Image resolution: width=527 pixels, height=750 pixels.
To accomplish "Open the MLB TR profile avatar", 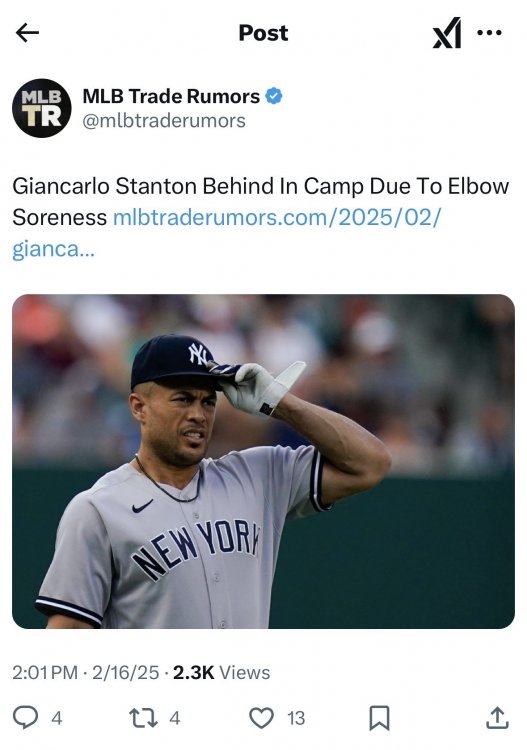I will coord(42,108).
